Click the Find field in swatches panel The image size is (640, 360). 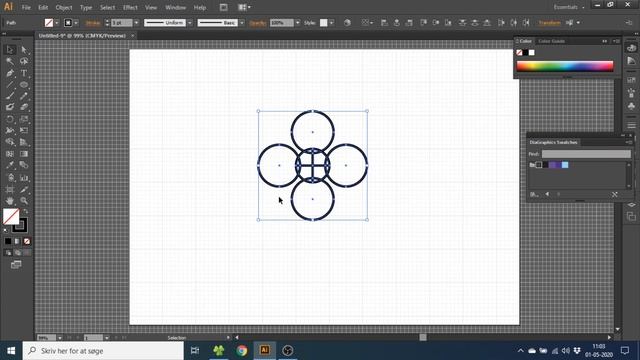click(x=586, y=154)
